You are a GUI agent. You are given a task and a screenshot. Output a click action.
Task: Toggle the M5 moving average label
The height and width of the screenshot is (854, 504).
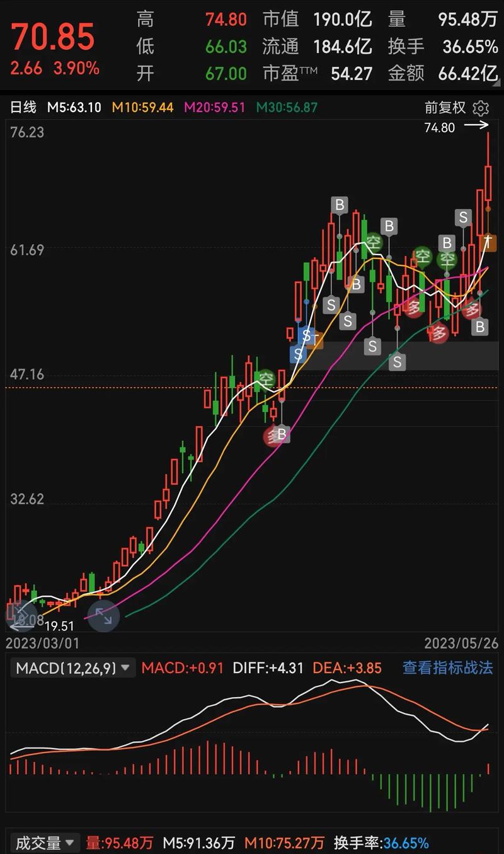[74, 107]
